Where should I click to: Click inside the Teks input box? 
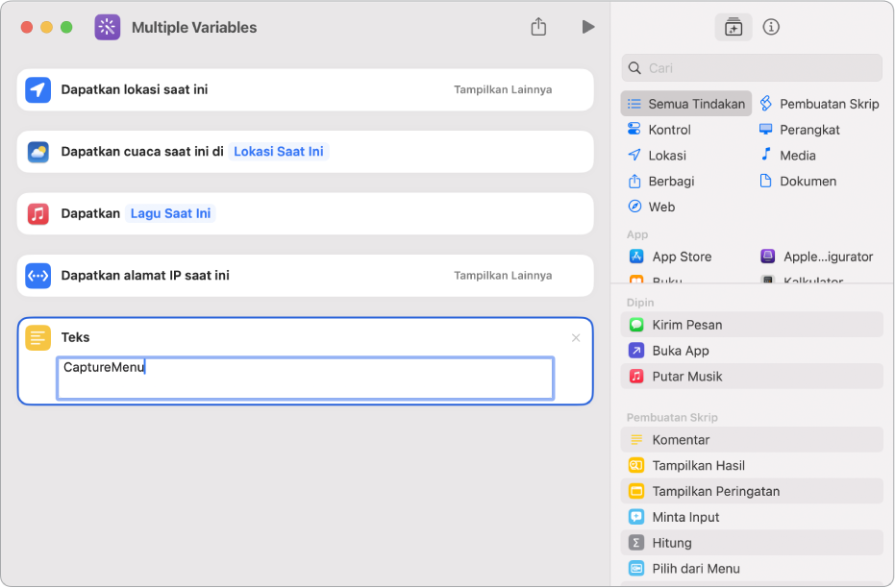(305, 379)
